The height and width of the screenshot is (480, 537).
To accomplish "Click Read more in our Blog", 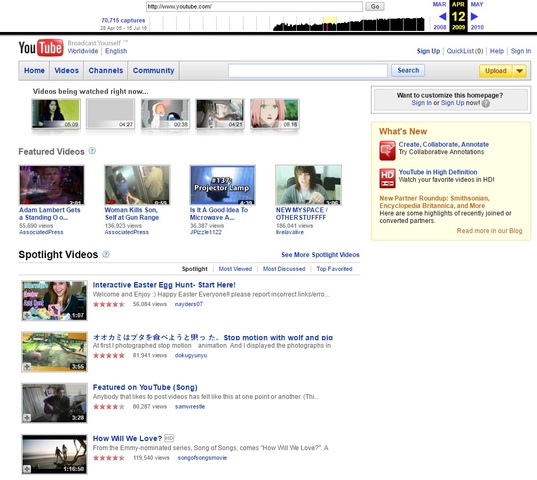I will (489, 231).
